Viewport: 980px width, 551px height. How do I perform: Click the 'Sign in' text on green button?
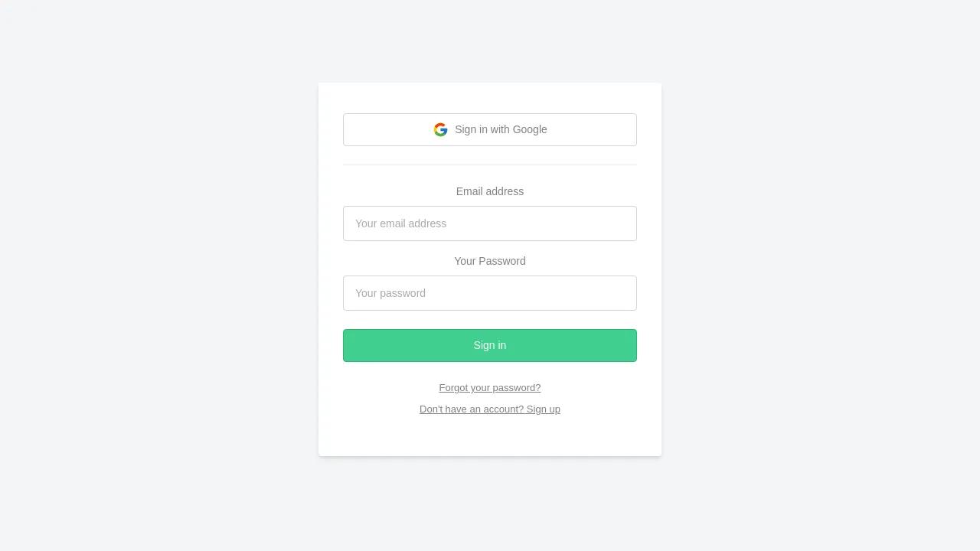(490, 345)
